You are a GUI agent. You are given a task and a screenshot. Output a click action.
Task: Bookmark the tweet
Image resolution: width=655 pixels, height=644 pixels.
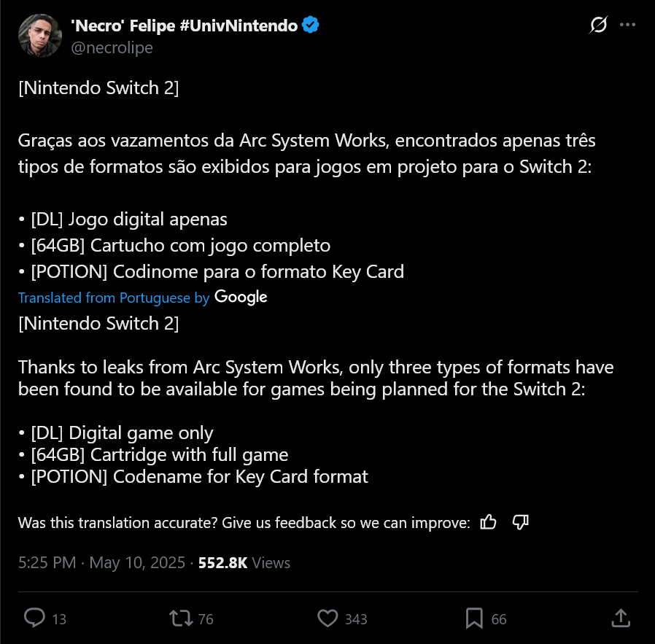[x=474, y=618]
